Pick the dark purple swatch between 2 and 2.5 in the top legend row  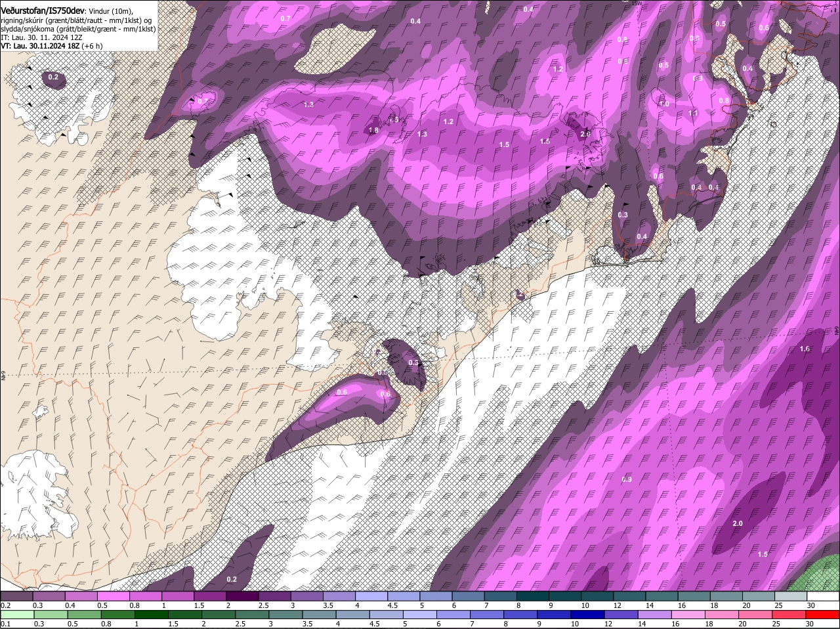[243, 596]
